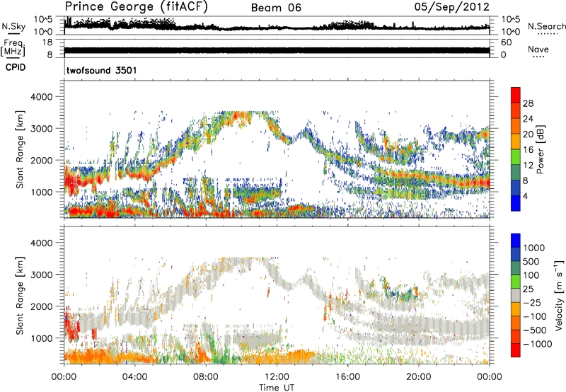566x392 pixels.
Task: Click the "08:00" time tick label
Action: point(205,376)
